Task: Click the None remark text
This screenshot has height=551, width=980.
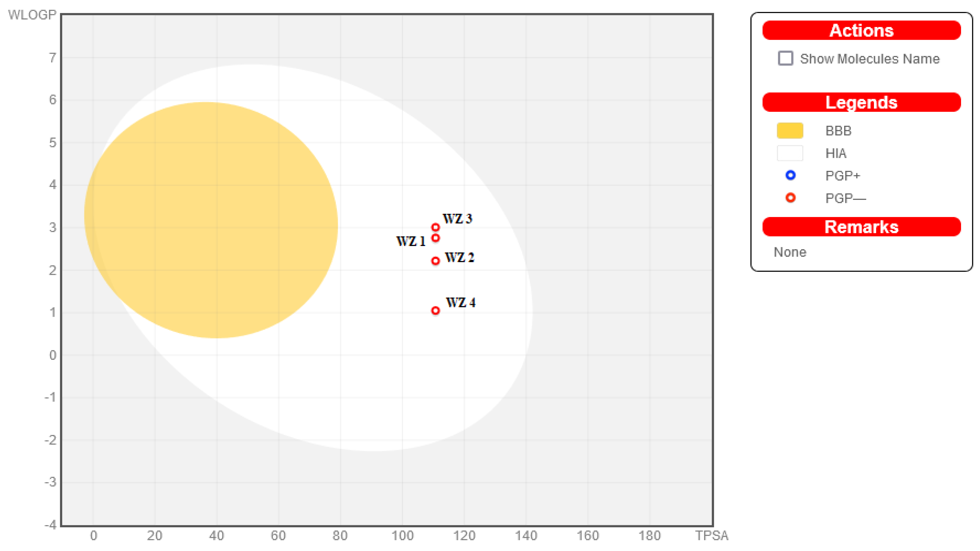Action: point(790,252)
